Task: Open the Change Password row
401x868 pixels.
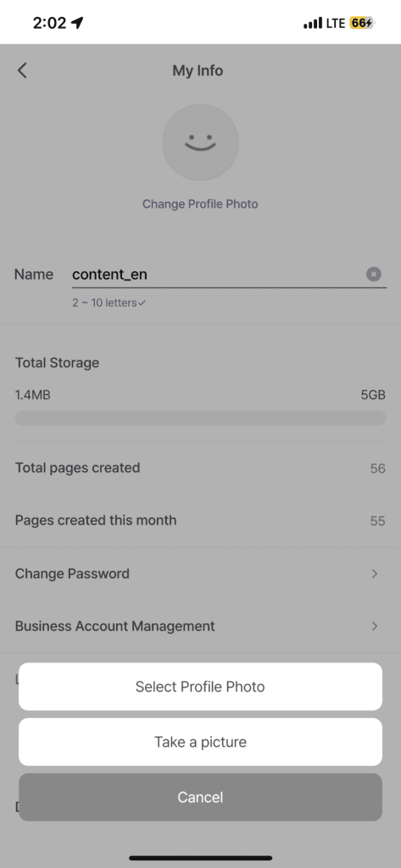Action: (x=200, y=574)
